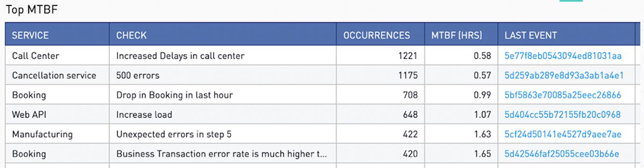The height and width of the screenshot is (168, 644).
Task: Click truncated 'Business Transaction error rate' check
Action: 221,154
